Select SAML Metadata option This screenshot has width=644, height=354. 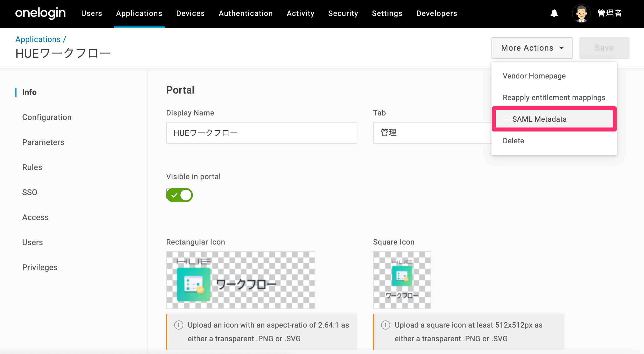coord(554,119)
